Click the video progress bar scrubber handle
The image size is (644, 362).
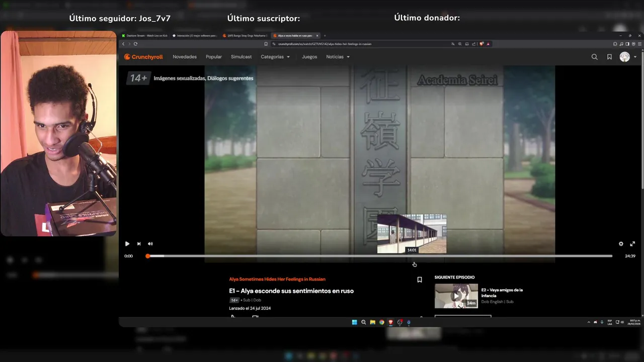pos(147,256)
